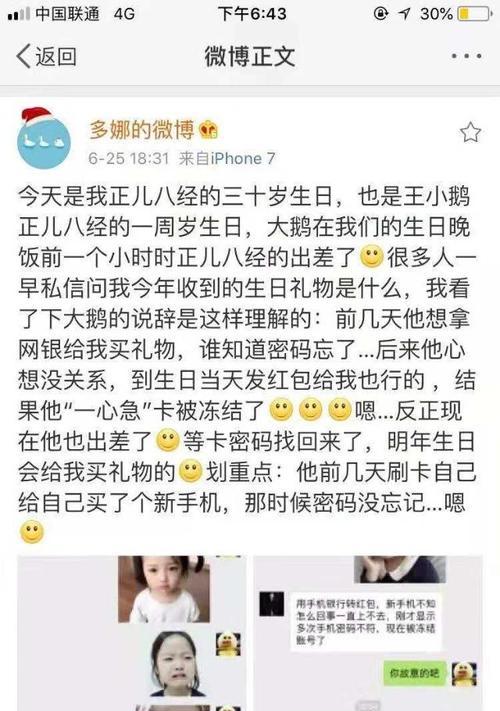Tap the last smiley emoji ending the post
This screenshot has width=500, height=711.
tap(32, 532)
